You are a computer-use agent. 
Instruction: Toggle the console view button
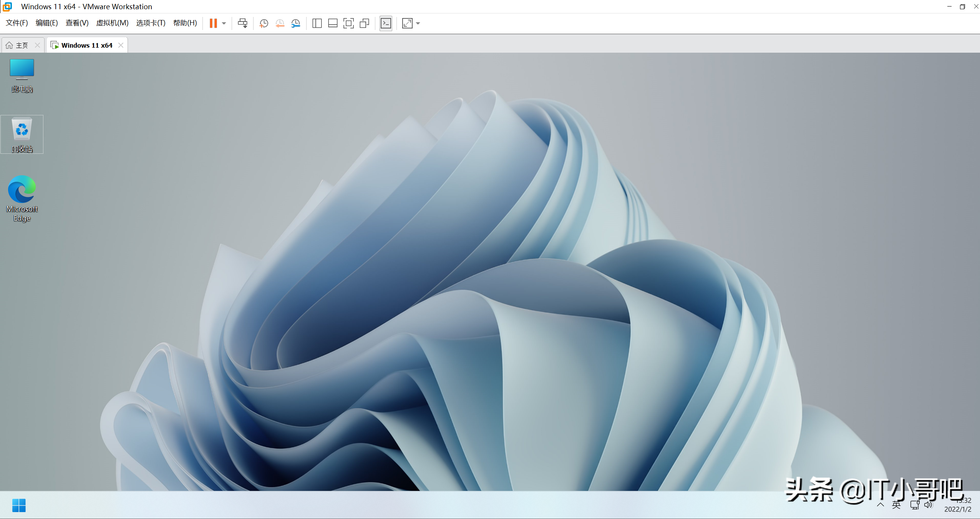click(x=386, y=23)
